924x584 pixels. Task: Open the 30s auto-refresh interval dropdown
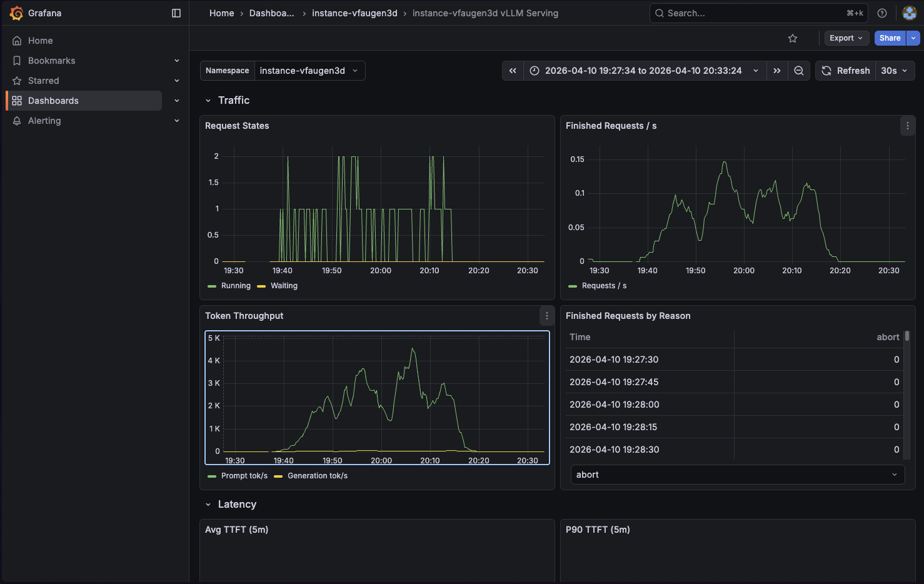[x=894, y=71]
